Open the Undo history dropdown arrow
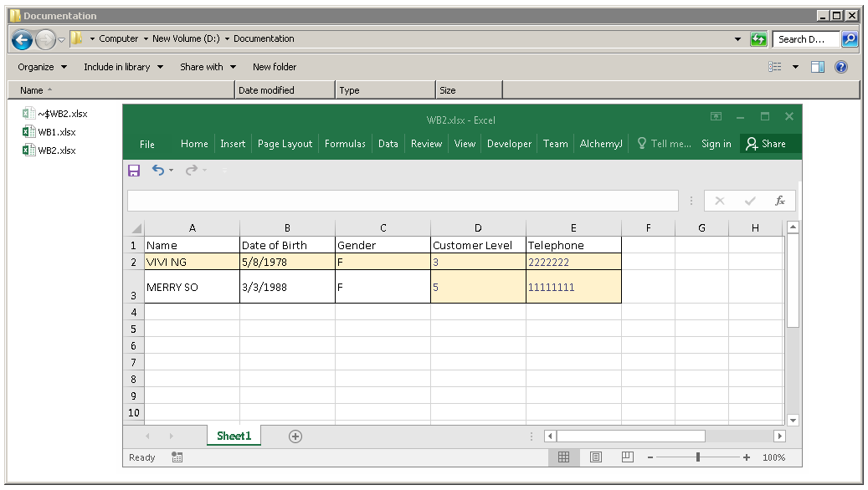The width and height of the screenshot is (868, 490). (x=172, y=171)
